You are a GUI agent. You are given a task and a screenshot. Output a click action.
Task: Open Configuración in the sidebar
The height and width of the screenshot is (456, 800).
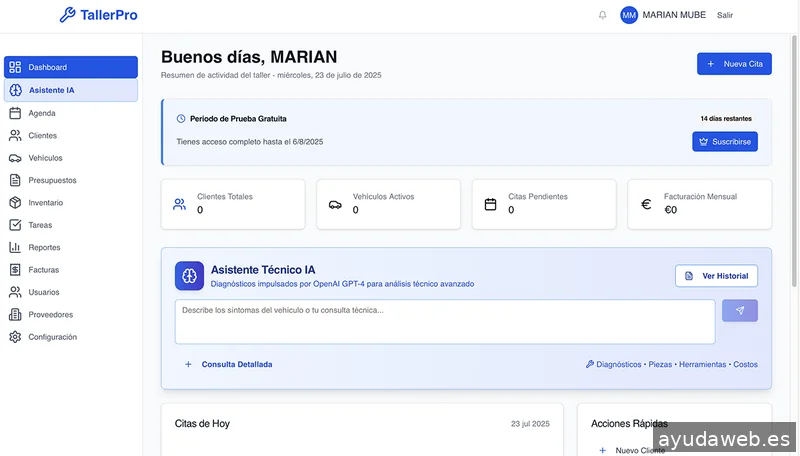71,337
